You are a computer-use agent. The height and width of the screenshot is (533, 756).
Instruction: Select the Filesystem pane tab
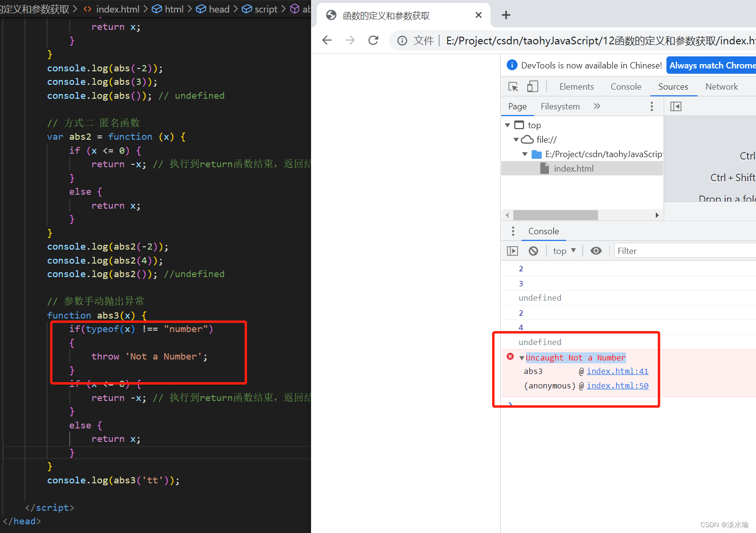point(560,107)
